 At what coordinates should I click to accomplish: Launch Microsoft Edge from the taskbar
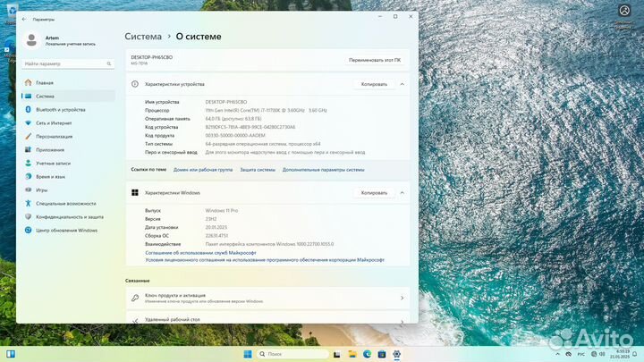[x=368, y=354]
